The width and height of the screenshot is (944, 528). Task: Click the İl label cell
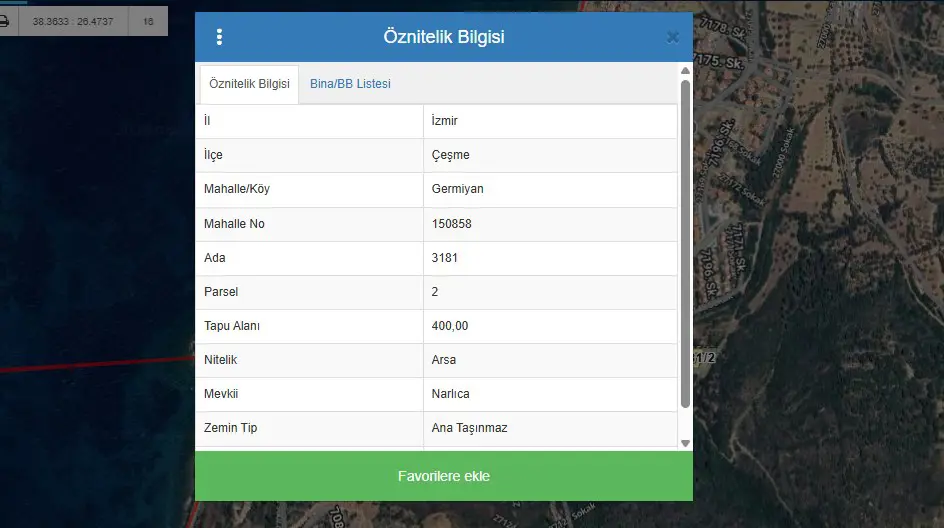309,121
